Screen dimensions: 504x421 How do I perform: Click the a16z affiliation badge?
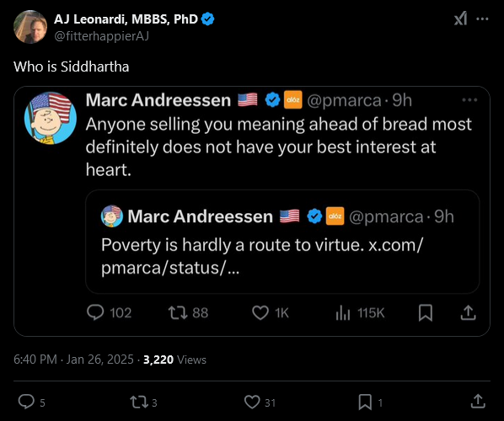pyautogui.click(x=292, y=100)
